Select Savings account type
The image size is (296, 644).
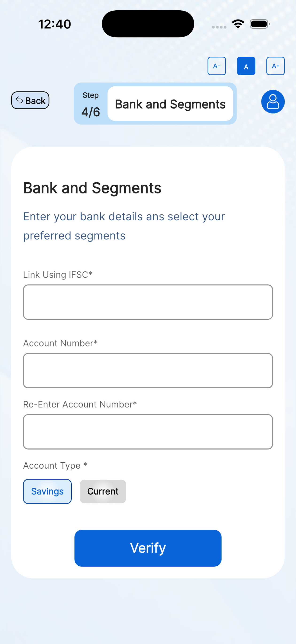click(47, 491)
